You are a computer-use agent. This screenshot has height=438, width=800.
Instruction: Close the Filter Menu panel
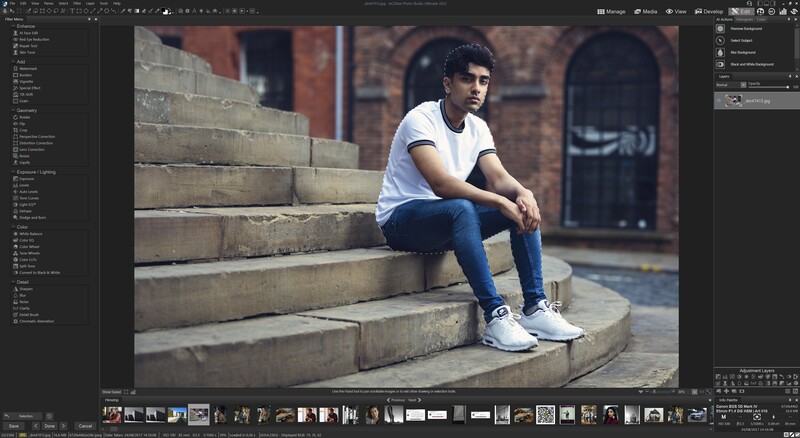coord(95,19)
